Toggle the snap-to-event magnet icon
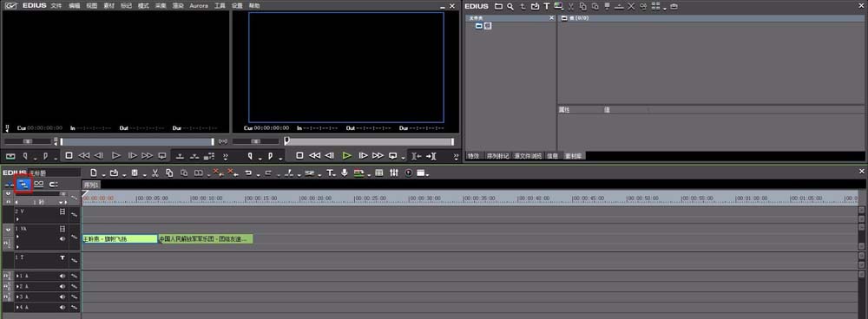Image resolution: width=868 pixels, height=319 pixels. click(54, 184)
